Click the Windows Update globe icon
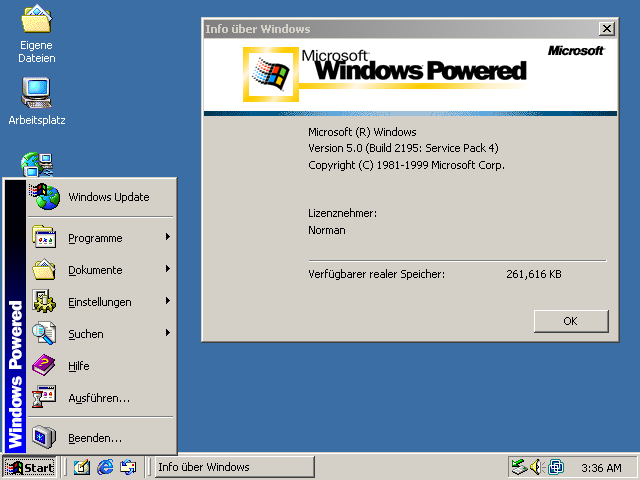 point(45,196)
